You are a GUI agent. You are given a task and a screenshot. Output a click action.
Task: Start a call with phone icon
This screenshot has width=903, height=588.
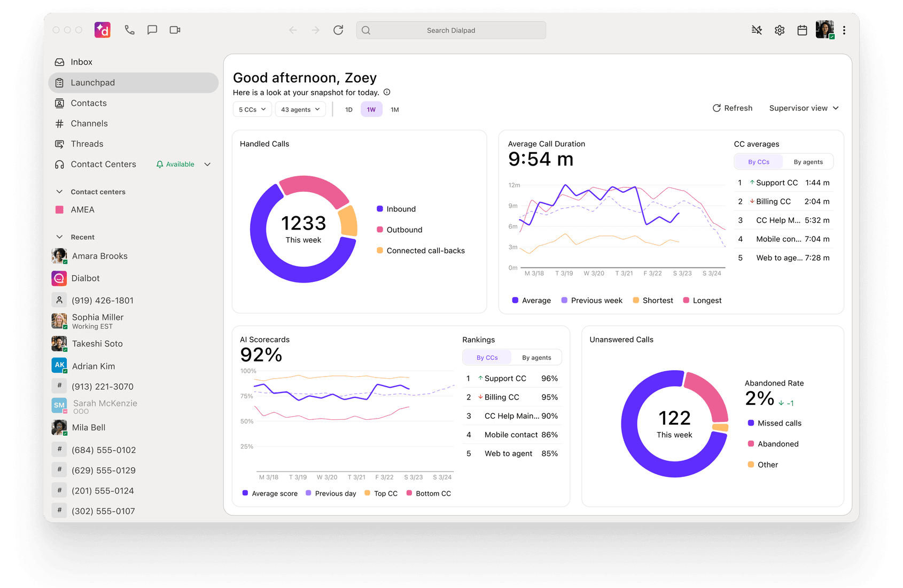click(129, 30)
